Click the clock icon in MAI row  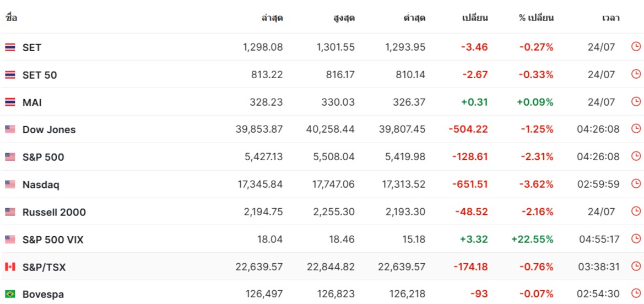[635, 102]
